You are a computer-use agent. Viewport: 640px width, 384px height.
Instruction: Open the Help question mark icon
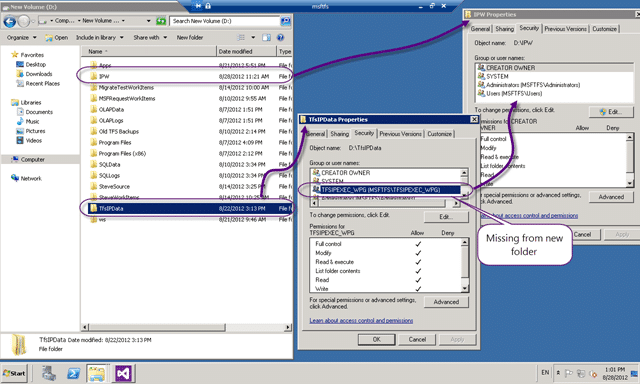click(280, 38)
